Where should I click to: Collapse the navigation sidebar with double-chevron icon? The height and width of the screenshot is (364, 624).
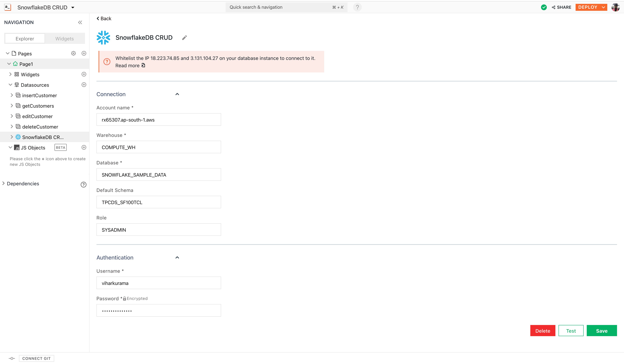[80, 22]
